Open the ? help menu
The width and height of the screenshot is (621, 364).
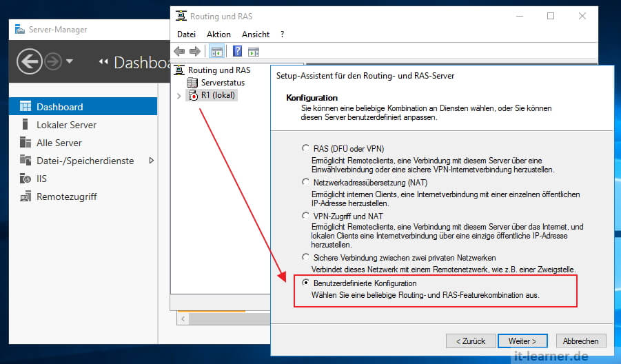click(x=282, y=34)
